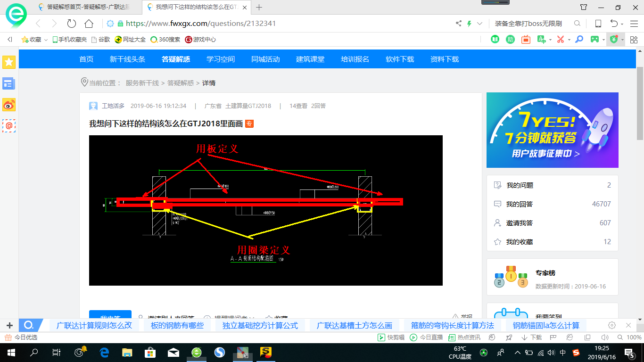Screen dimensions: 644x362
Task: Click suggested search 广联达计算规则怎么改
Action: click(x=94, y=325)
